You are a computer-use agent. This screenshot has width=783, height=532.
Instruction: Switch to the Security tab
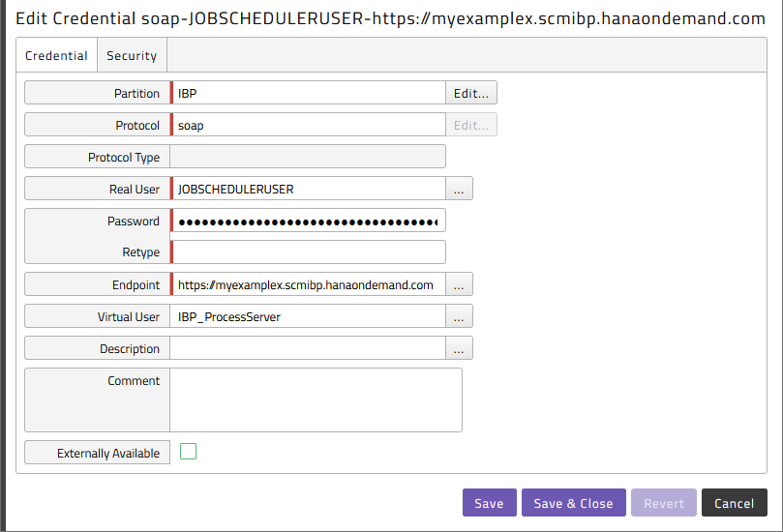click(x=132, y=55)
